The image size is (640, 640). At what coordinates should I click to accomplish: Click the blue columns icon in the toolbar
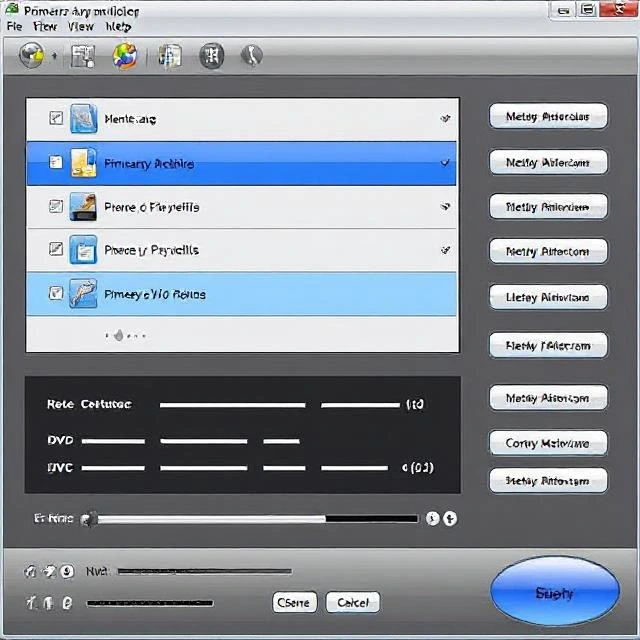click(170, 56)
